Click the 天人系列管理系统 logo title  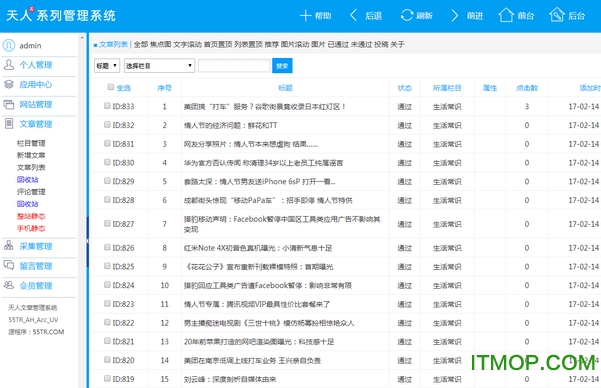[x=61, y=15]
